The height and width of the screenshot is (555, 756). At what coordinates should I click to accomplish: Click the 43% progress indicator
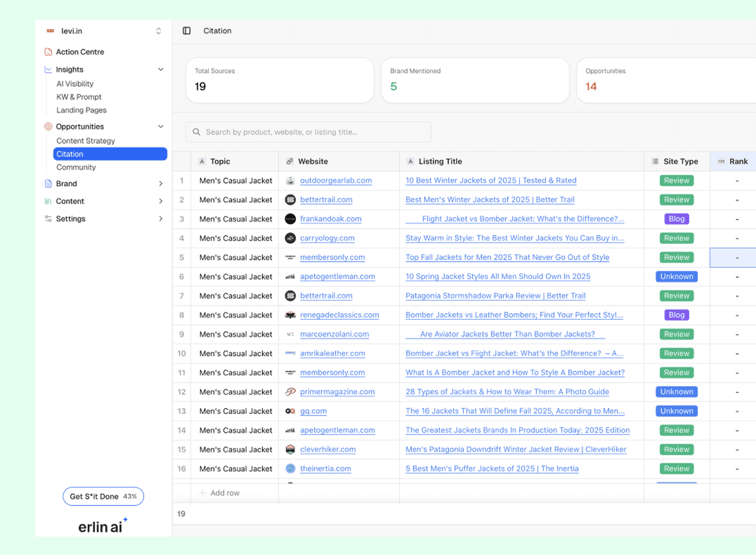coord(130,496)
